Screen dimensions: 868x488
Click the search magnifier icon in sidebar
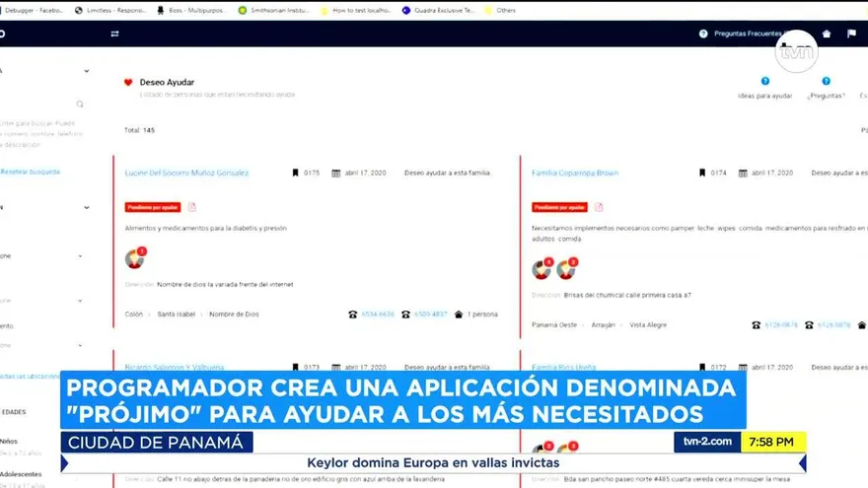[x=80, y=105]
